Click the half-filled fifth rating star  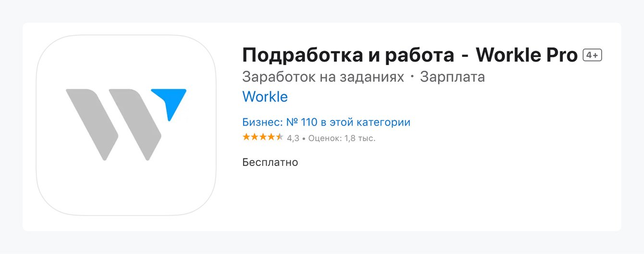point(279,137)
